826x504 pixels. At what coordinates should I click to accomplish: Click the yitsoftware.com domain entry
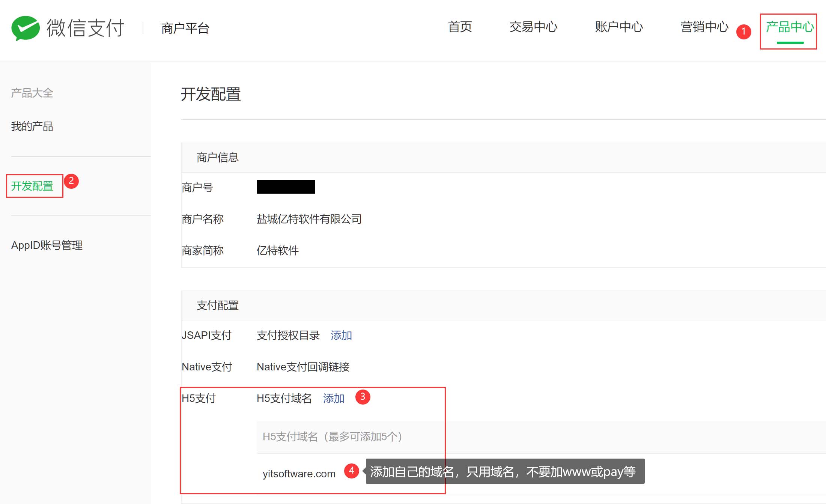(x=299, y=474)
